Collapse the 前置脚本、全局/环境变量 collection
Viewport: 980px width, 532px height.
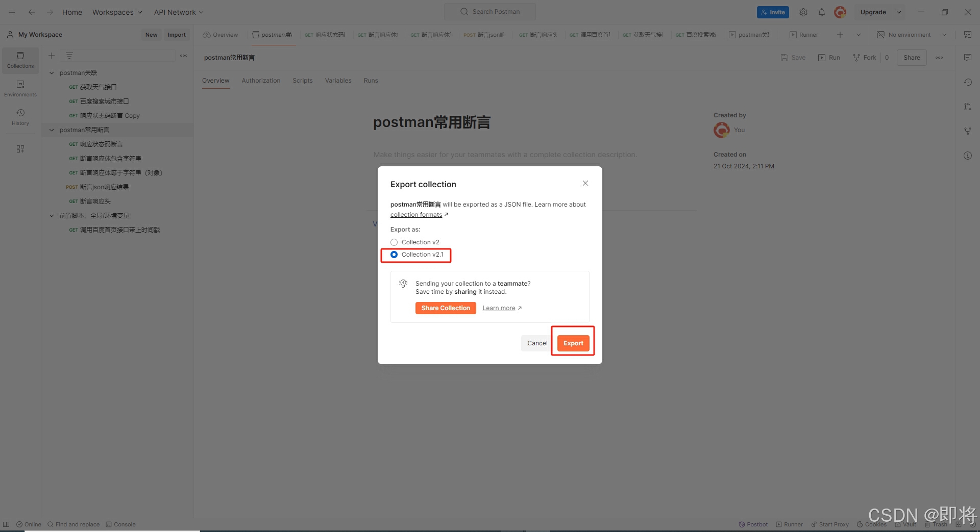tap(52, 216)
